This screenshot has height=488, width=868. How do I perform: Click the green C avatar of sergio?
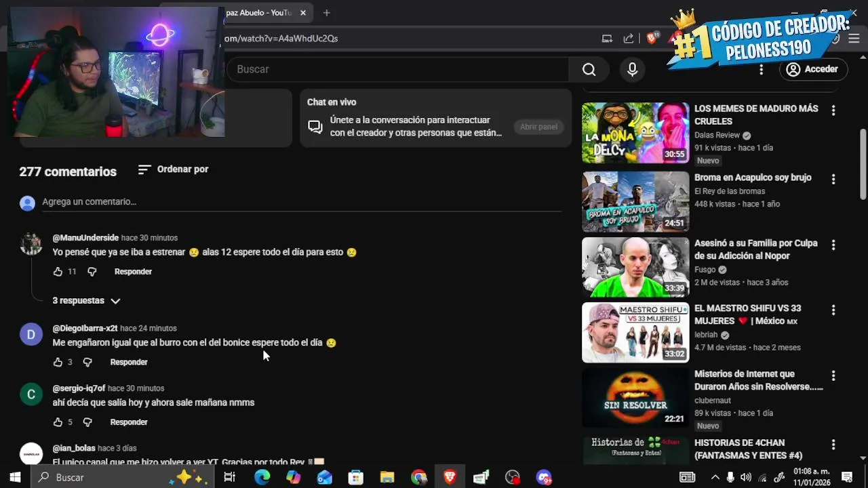coord(31,394)
